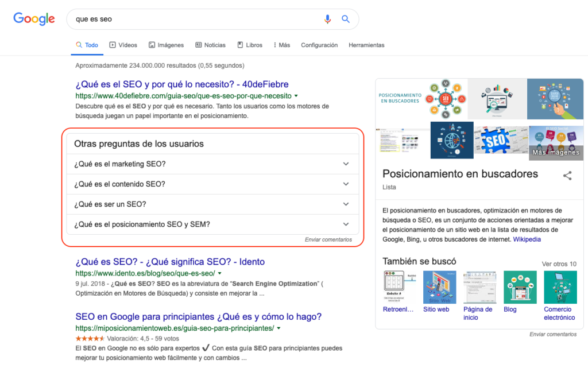Open Herramientas options

point(366,45)
